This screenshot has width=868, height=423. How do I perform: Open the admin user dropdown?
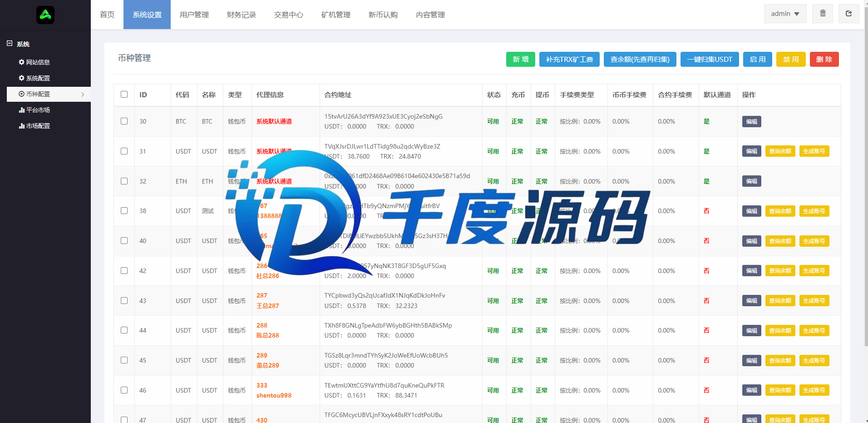click(x=785, y=14)
